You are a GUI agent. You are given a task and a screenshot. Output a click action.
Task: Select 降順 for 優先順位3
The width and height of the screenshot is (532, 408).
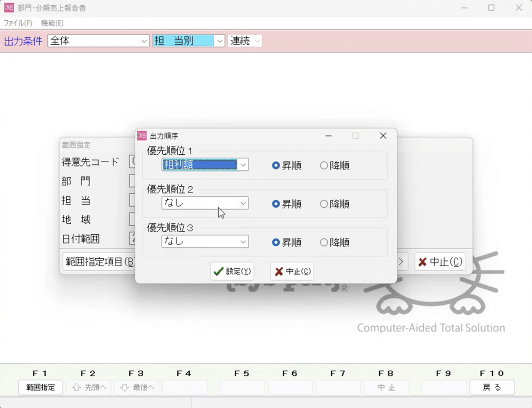pyautogui.click(x=324, y=243)
